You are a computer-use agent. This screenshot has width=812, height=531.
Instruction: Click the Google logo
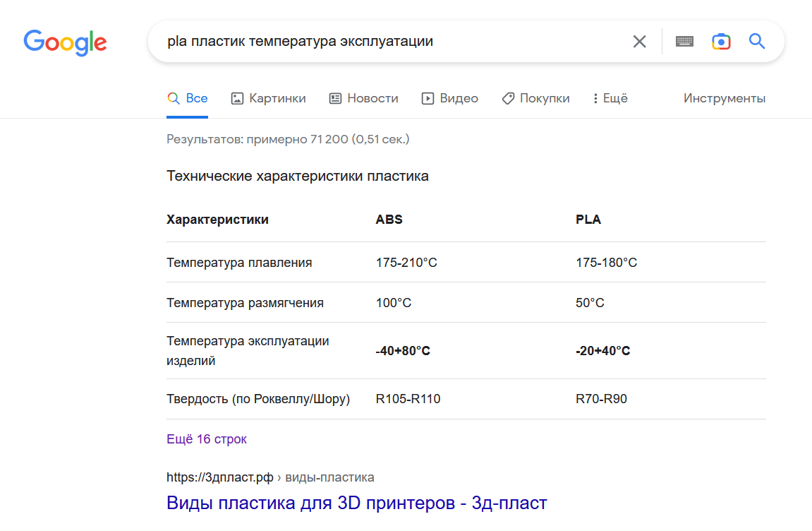tap(65, 42)
